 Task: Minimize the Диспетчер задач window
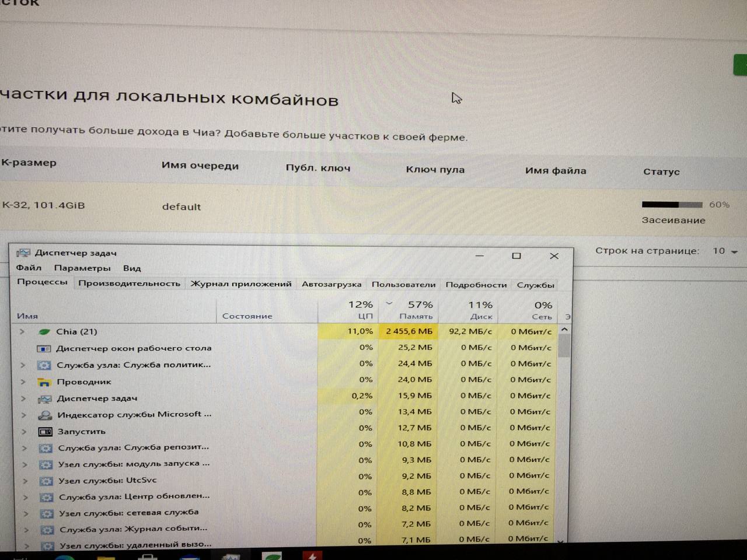[480, 256]
